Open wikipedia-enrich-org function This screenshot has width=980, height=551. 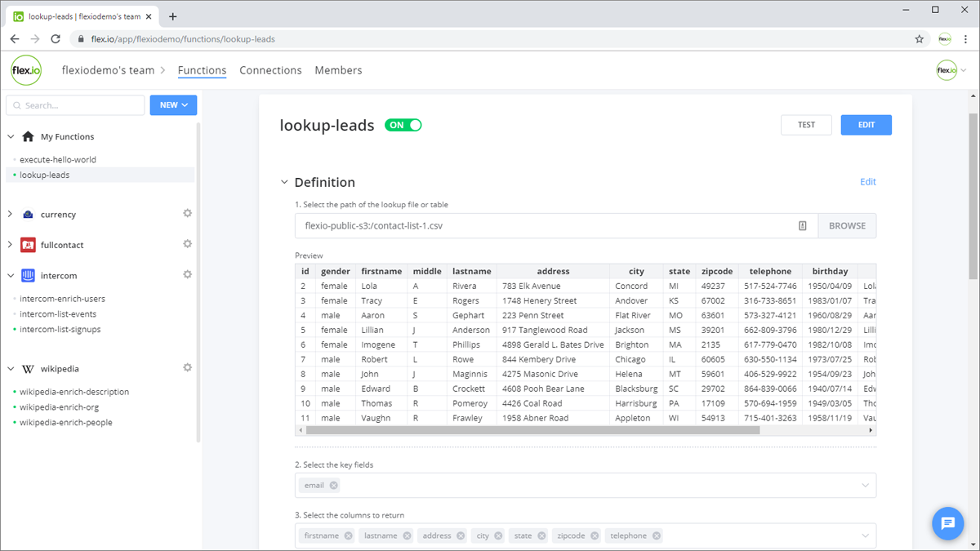(60, 407)
